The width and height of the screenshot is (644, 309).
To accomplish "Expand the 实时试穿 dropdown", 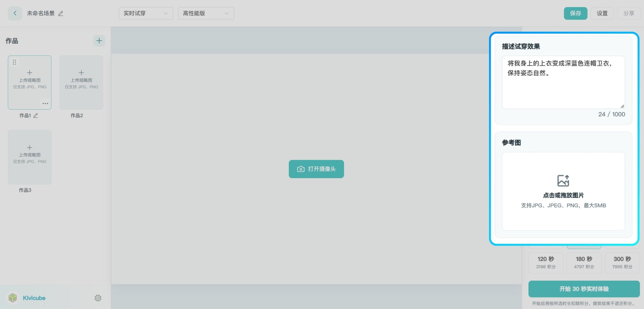I will 146,13.
